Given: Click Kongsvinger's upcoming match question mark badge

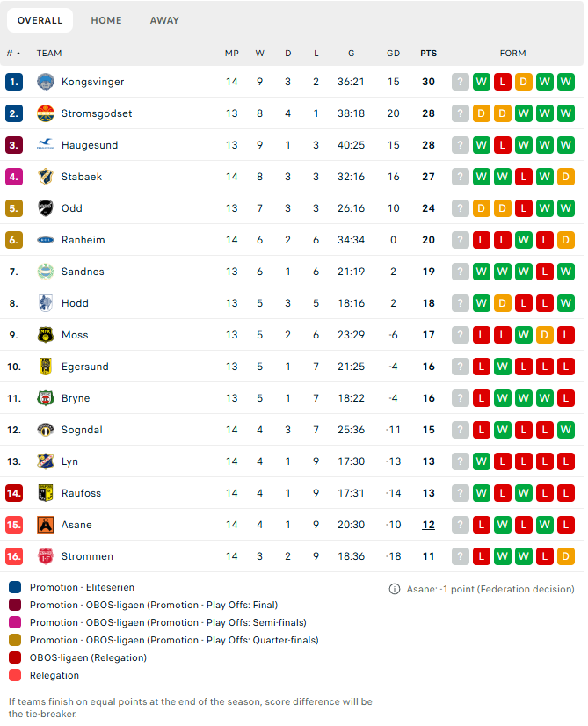Looking at the screenshot, I should pos(461,82).
